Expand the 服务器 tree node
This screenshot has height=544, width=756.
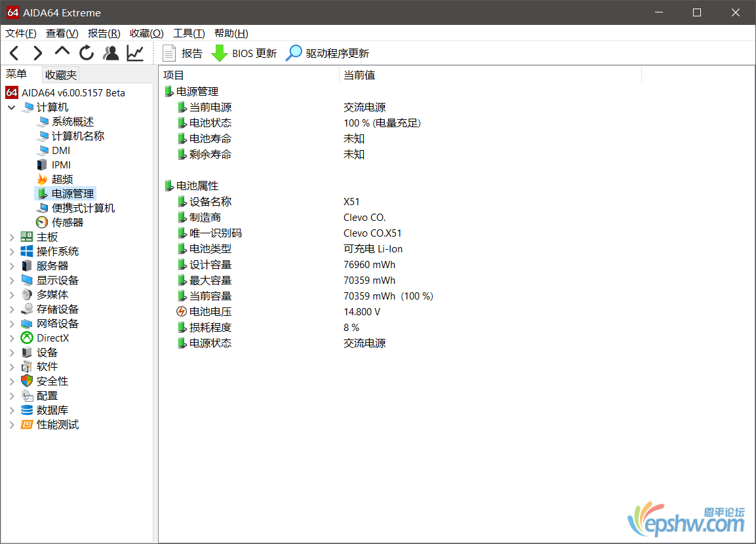12,266
